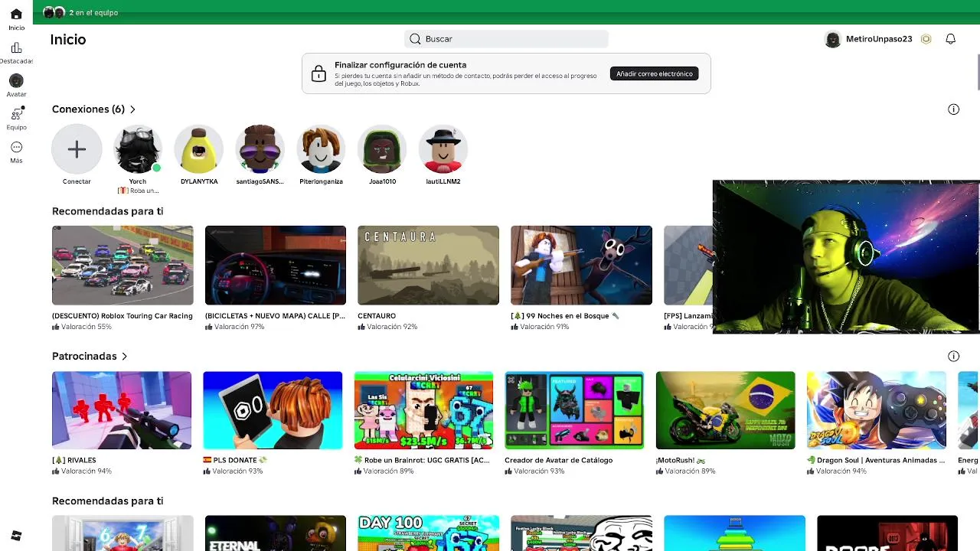Click '99 Noches en el Bosque' title
Viewport: 980px width, 551px height.
tap(565, 315)
